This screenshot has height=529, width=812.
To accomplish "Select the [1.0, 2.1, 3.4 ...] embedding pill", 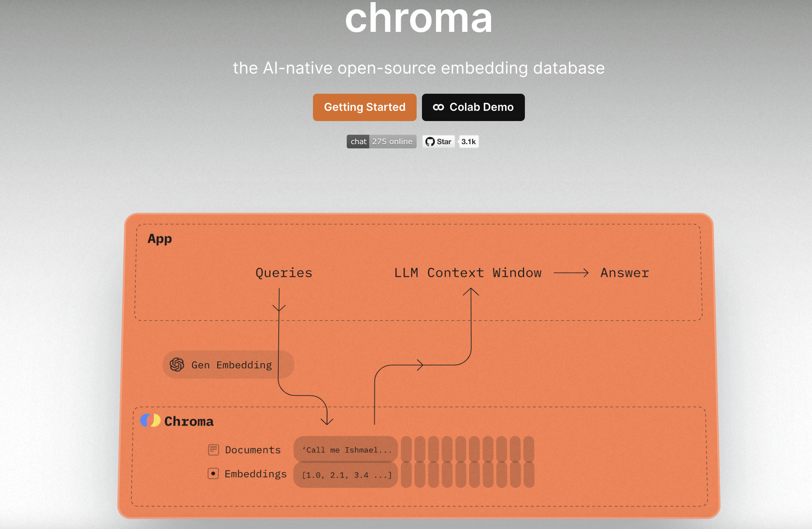I will [x=346, y=474].
